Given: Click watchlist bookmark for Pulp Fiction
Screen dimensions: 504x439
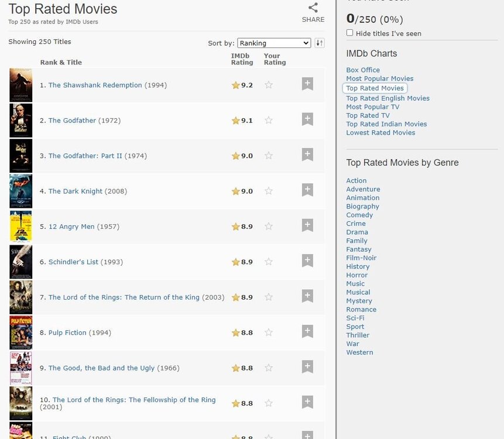Looking at the screenshot, I should (307, 332).
